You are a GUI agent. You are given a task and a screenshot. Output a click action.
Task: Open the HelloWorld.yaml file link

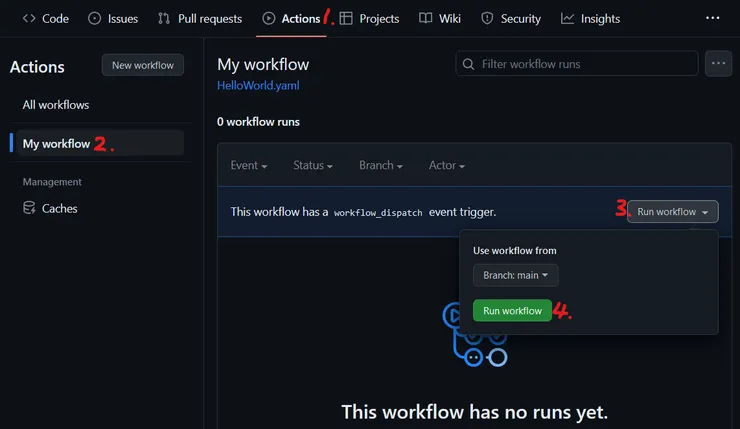pyautogui.click(x=258, y=85)
